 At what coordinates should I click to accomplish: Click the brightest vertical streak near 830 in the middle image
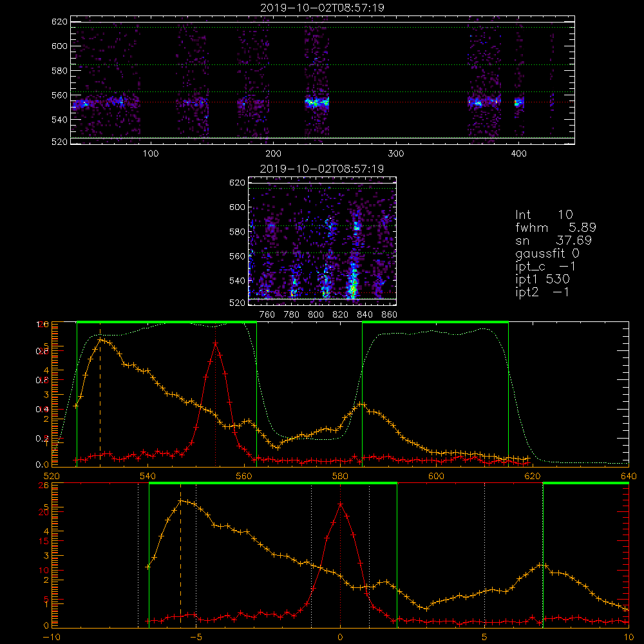pos(352,283)
